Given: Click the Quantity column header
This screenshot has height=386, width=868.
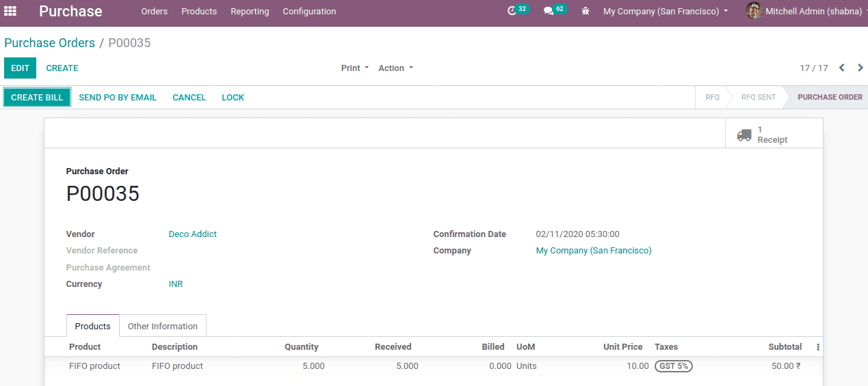Looking at the screenshot, I should tap(302, 347).
